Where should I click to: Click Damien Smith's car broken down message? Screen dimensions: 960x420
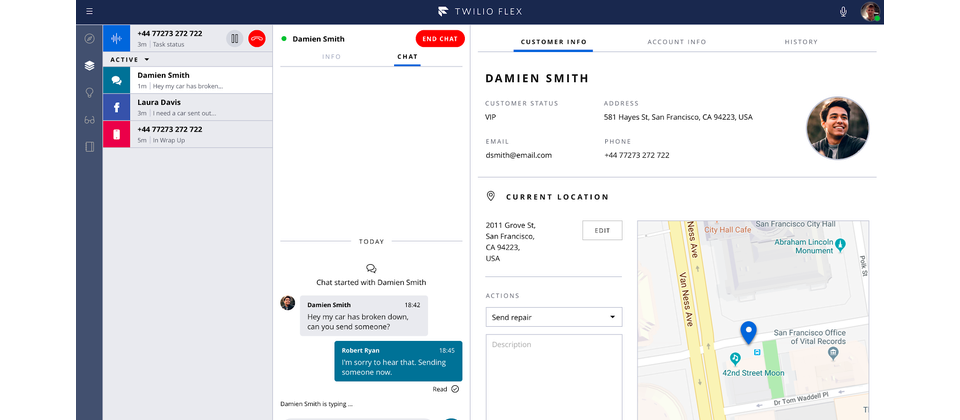tap(364, 315)
